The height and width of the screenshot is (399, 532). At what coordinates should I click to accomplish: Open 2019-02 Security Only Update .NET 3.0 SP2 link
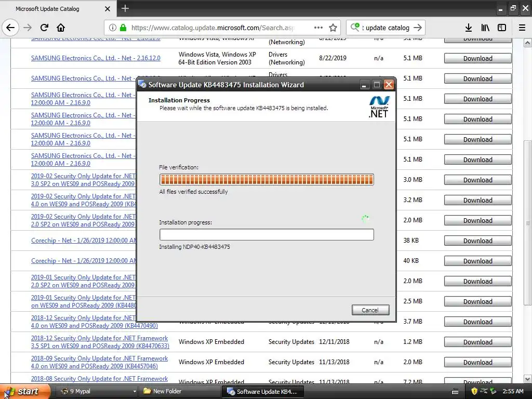pos(83,180)
